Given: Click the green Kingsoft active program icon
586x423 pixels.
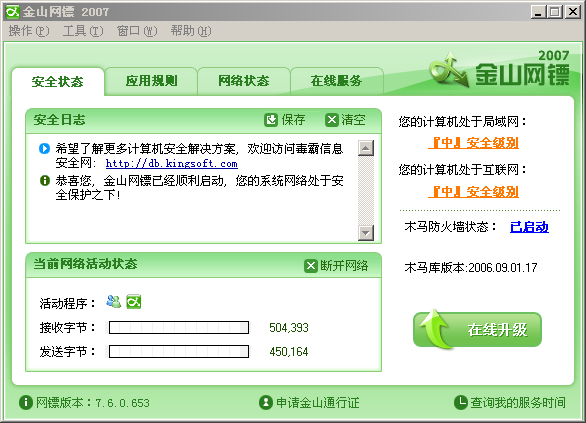Looking at the screenshot, I should click(134, 302).
